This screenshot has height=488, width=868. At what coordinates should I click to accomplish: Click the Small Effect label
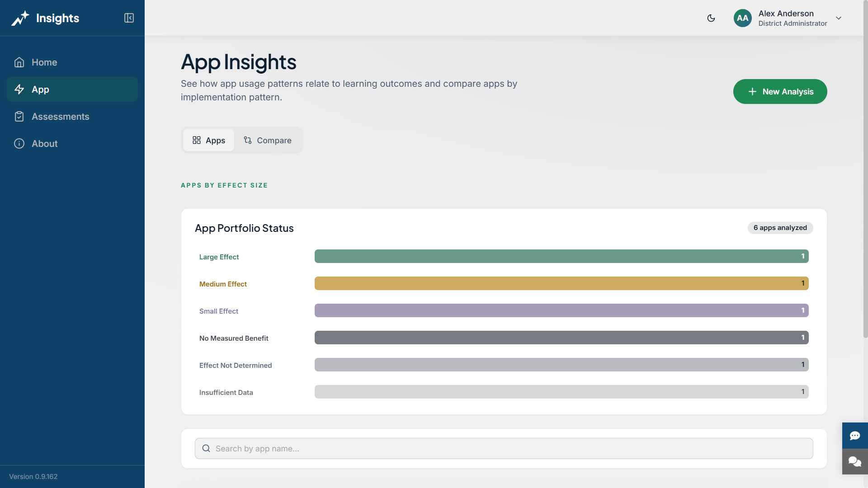219,311
